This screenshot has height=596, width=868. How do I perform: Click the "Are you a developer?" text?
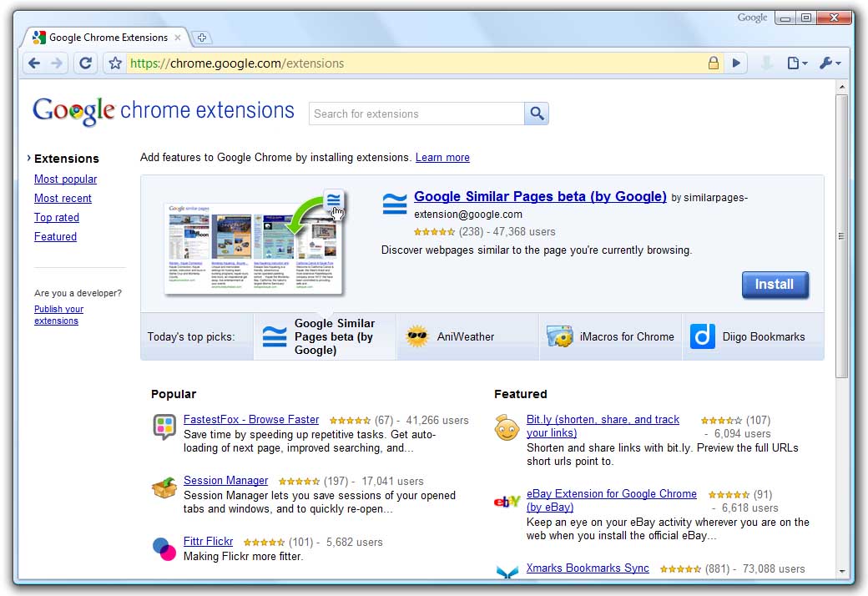point(78,293)
